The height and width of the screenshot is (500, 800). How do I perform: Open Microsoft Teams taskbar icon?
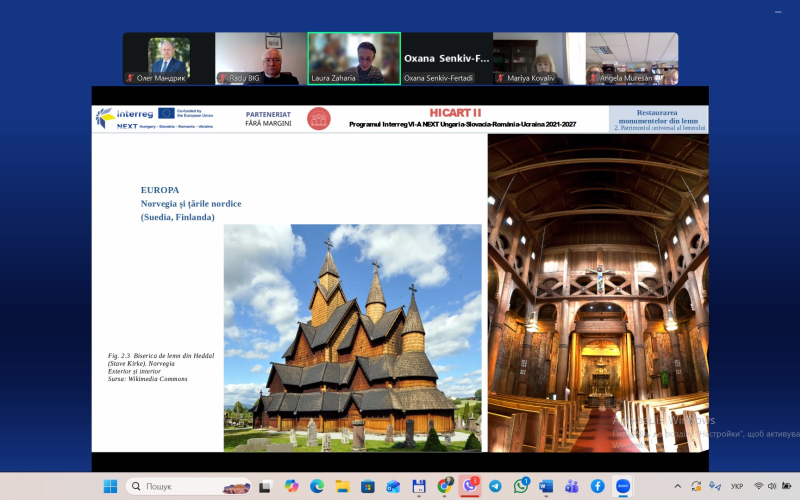(572, 486)
